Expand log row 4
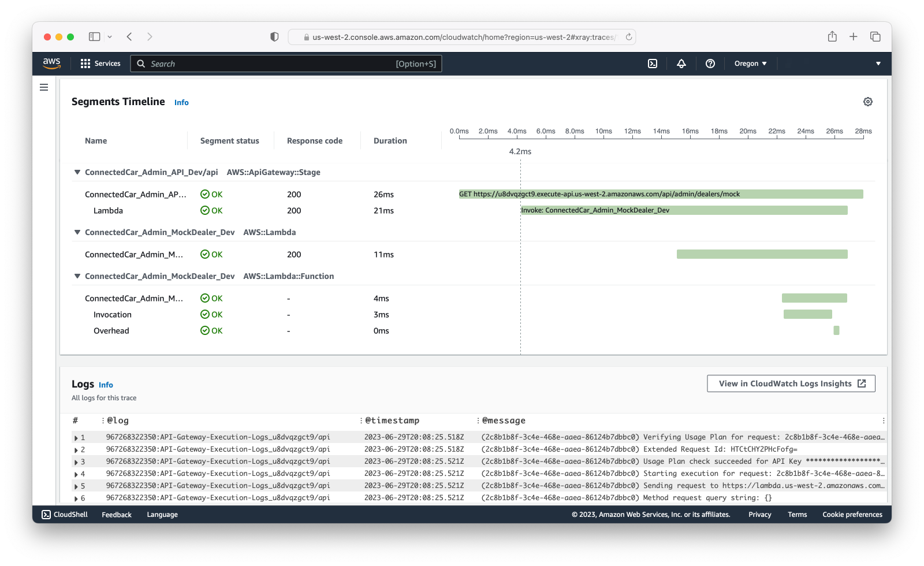The width and height of the screenshot is (924, 566). click(x=76, y=474)
